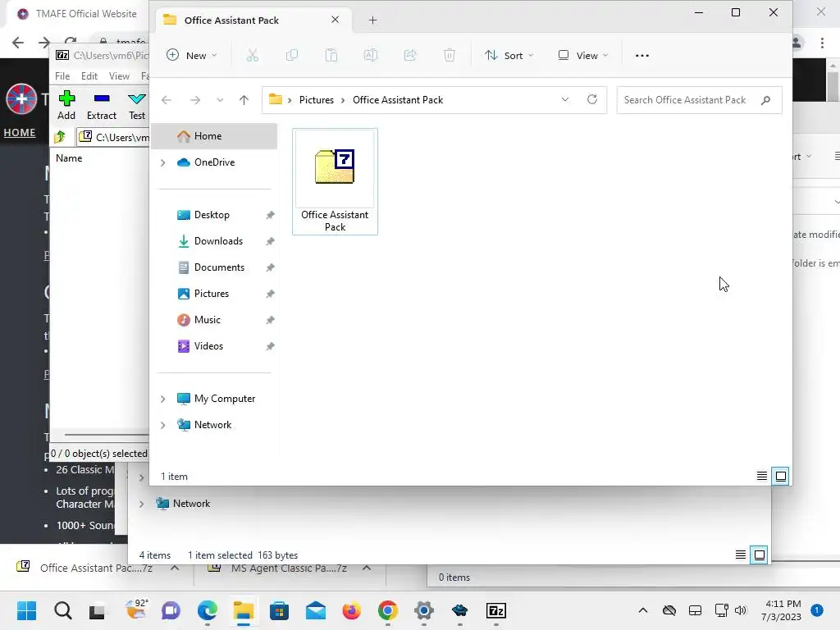Screen dimensions: 840x630
Task: Open Firefox from the taskbar
Action: click(x=351, y=610)
